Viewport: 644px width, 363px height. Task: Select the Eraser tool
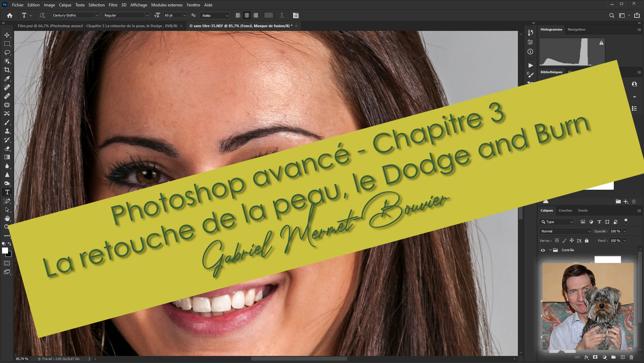click(7, 148)
